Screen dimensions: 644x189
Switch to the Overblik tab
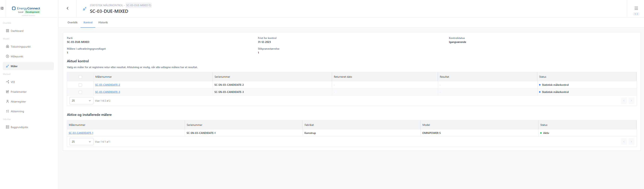(72, 23)
